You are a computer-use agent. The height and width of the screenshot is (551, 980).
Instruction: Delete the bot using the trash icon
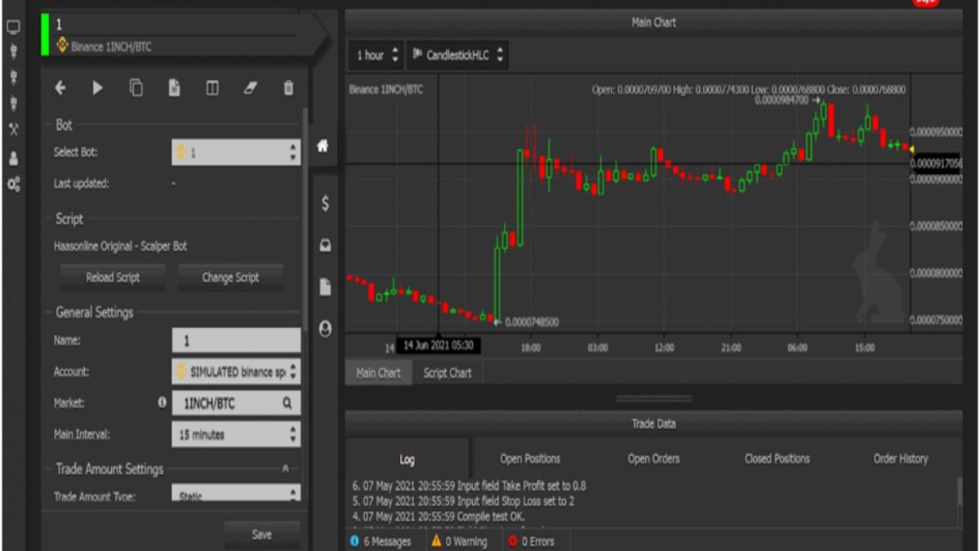(288, 88)
